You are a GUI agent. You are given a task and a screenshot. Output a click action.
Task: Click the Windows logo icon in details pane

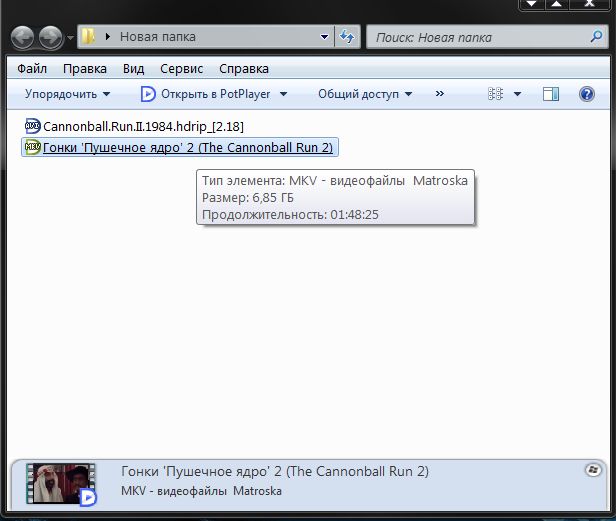(x=593, y=470)
